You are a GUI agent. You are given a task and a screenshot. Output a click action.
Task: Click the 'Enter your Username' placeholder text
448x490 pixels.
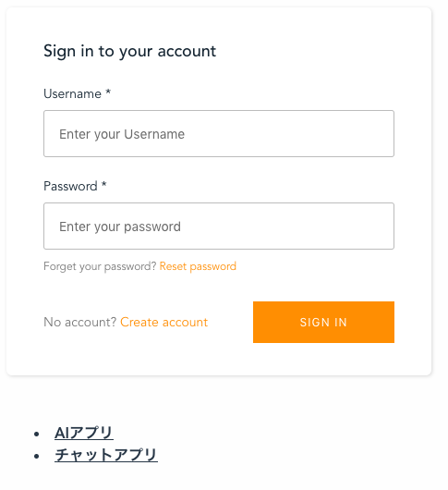[x=122, y=134]
